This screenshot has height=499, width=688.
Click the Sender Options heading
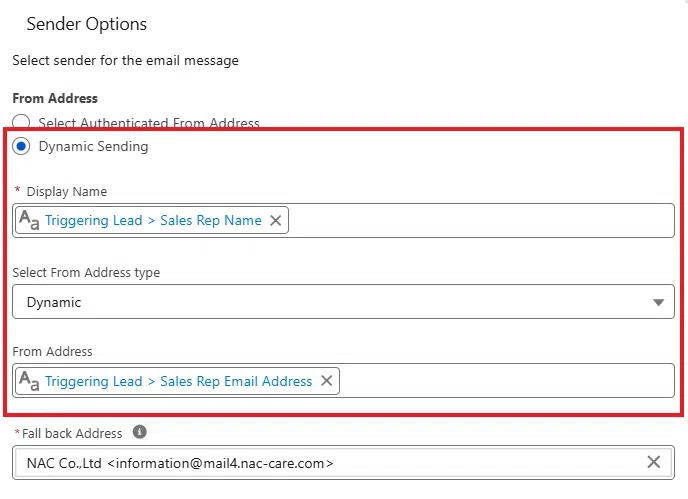[x=86, y=24]
